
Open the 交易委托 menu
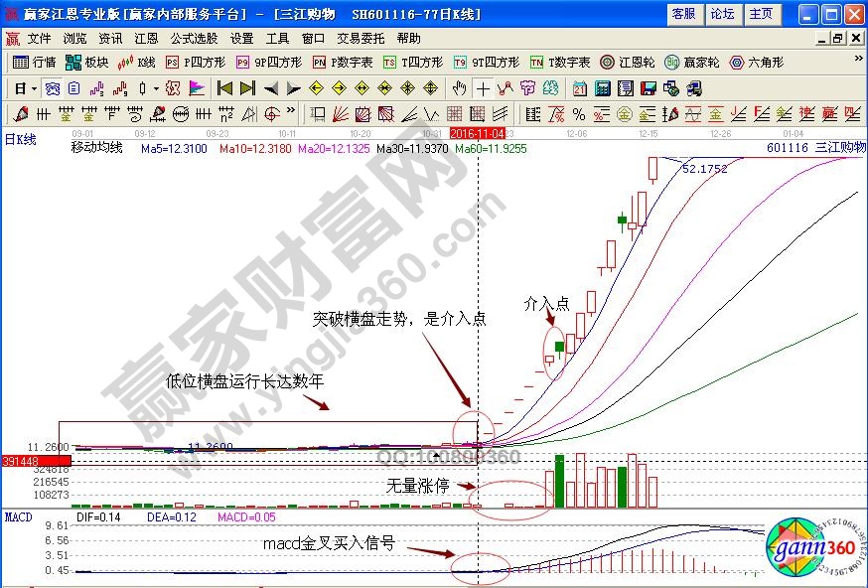(x=361, y=39)
